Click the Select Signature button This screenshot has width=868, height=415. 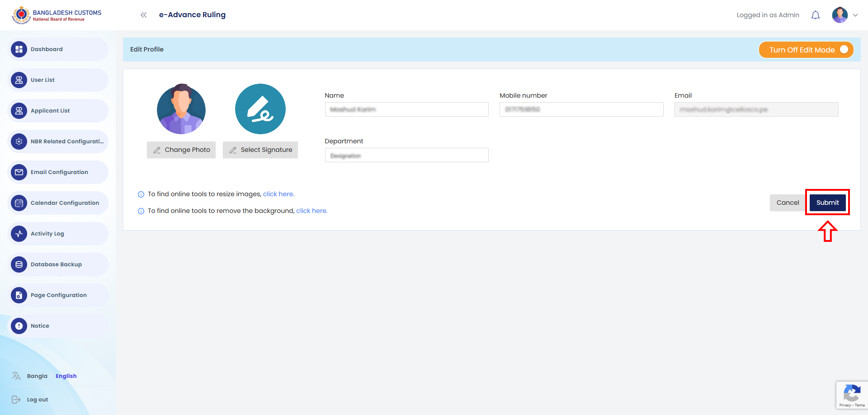260,150
